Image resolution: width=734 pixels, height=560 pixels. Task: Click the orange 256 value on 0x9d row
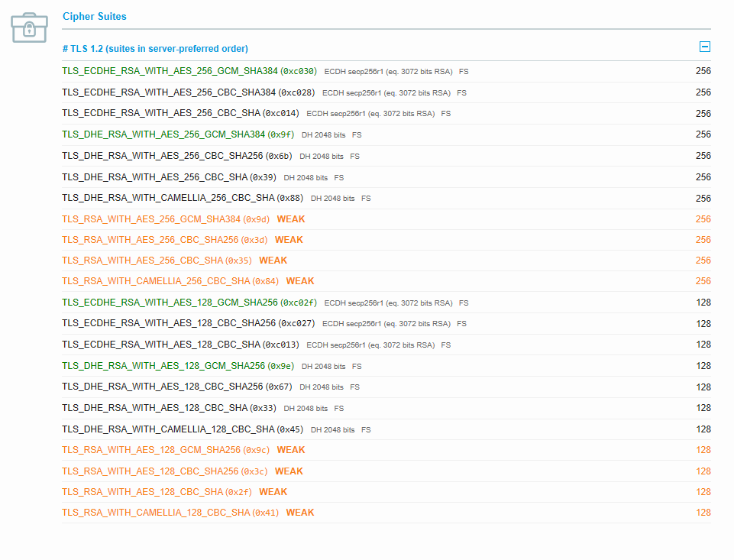703,219
